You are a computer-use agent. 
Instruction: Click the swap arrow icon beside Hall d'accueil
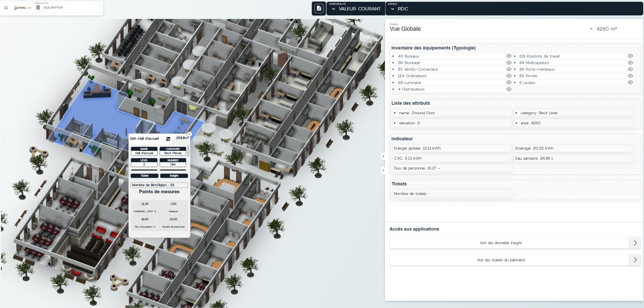point(168,139)
